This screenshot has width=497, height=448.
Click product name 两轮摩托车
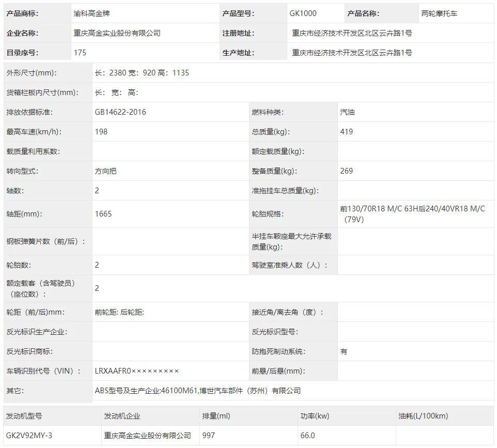pos(439,13)
